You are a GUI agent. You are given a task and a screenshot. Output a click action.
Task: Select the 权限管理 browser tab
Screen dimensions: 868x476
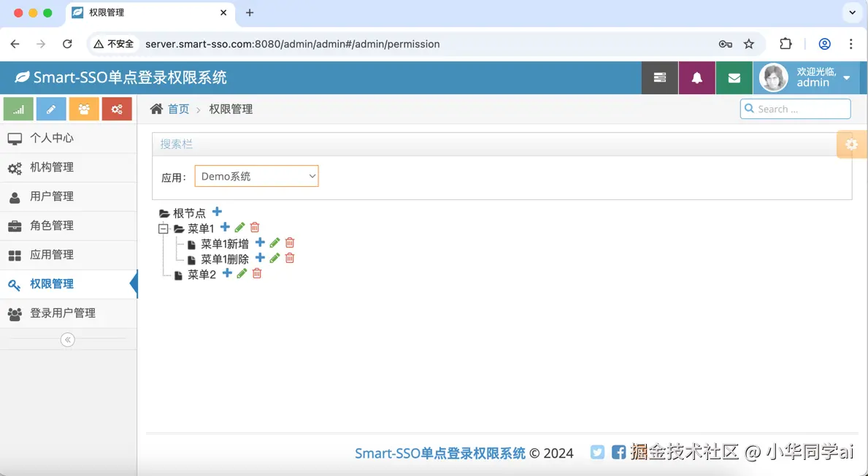150,12
